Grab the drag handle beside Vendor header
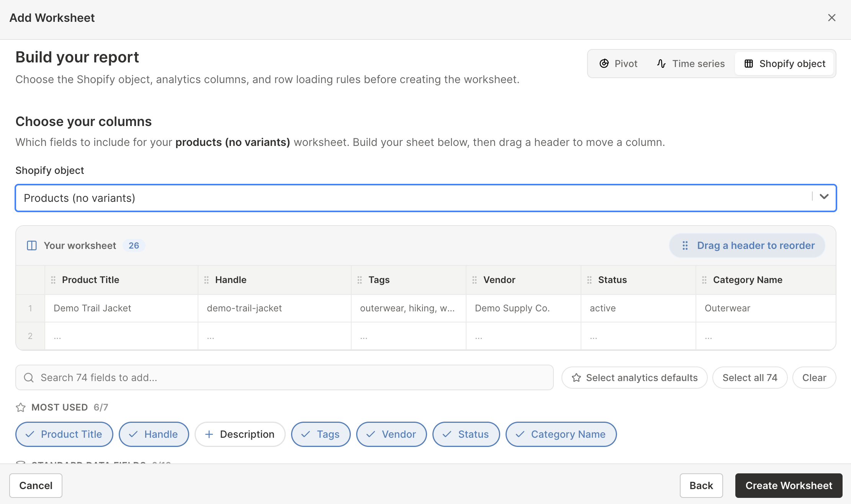This screenshot has width=851, height=504. tap(475, 280)
